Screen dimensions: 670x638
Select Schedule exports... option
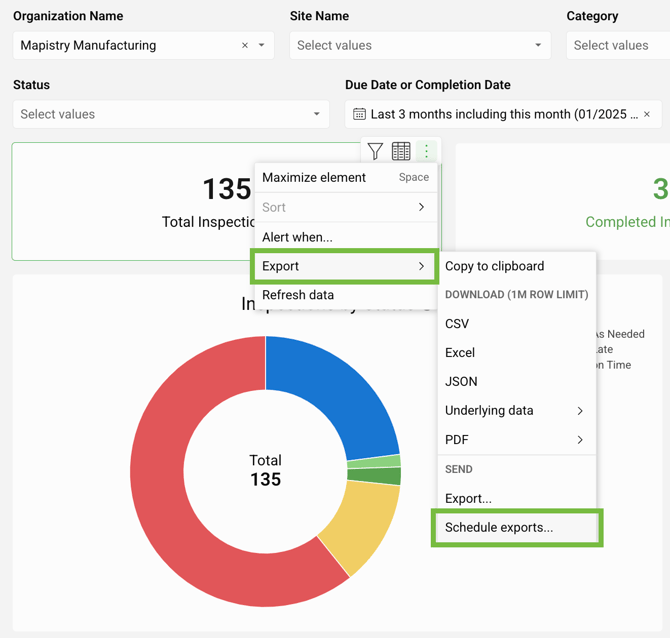pyautogui.click(x=517, y=528)
